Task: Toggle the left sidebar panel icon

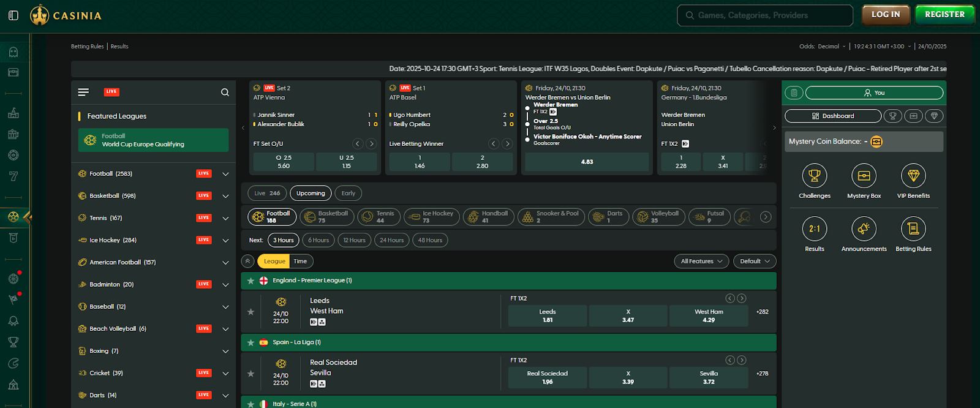Action: tap(13, 15)
